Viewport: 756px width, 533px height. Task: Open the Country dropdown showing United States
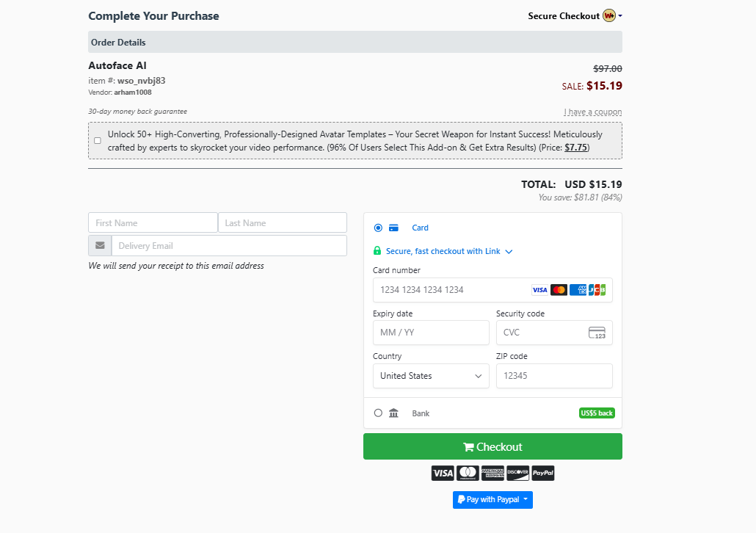(431, 376)
